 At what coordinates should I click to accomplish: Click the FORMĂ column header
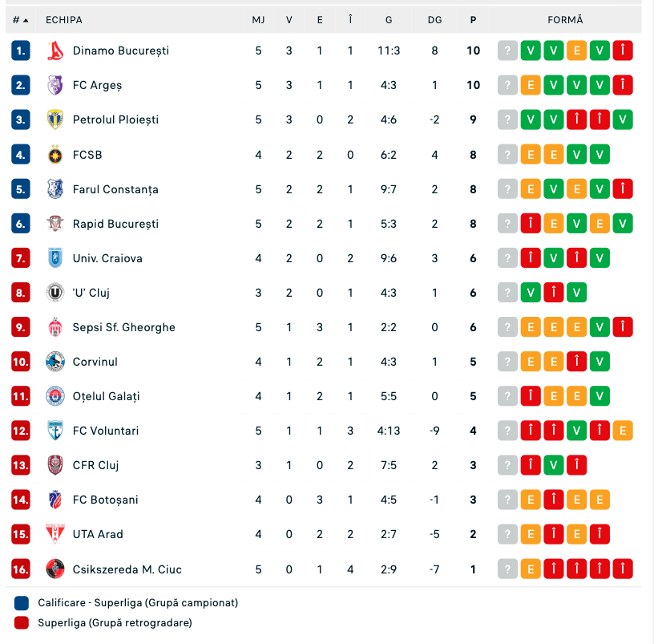(565, 20)
